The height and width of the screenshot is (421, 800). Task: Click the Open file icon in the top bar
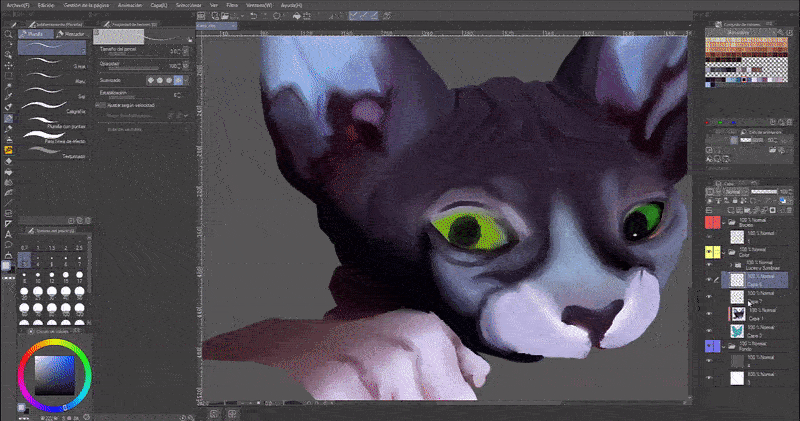(x=224, y=16)
